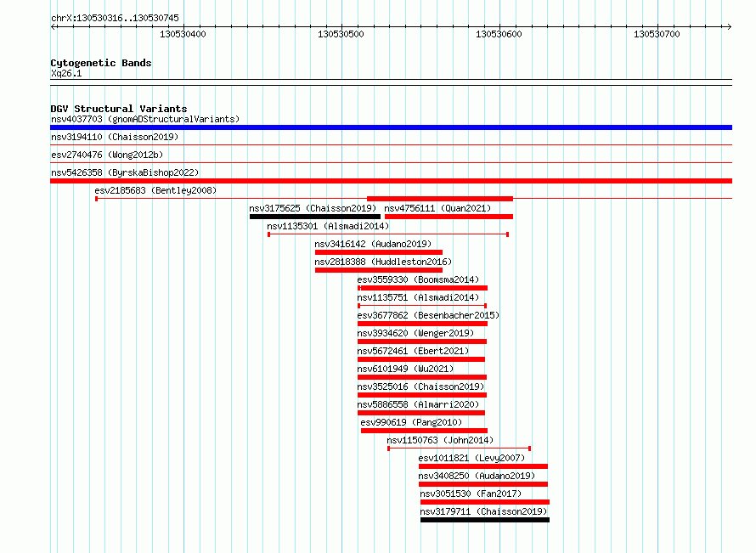Click nsv3525016 (Chaisson2019) label
The image size is (756, 553).
click(x=420, y=387)
